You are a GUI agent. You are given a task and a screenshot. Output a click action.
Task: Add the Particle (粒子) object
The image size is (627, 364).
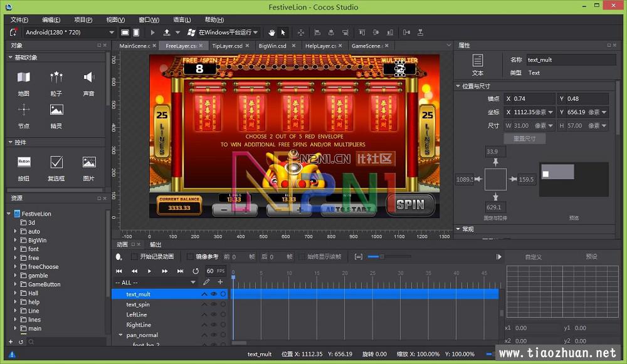pos(56,83)
